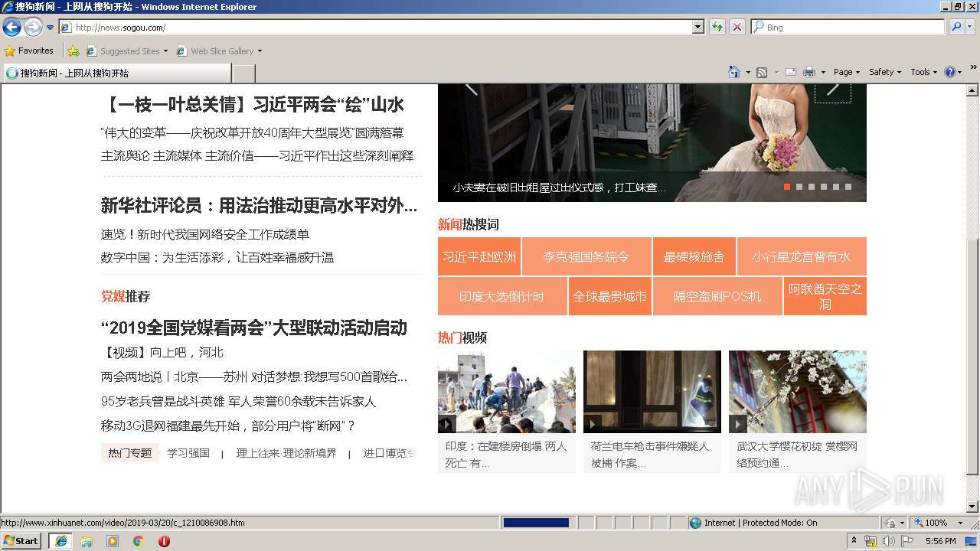Click the search magnifier icon
Image resolution: width=980 pixels, height=551 pixels.
(x=955, y=28)
